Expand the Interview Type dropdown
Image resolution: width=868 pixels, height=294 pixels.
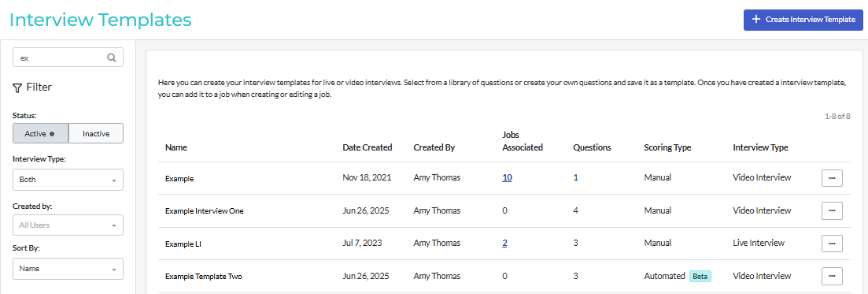coord(68,180)
